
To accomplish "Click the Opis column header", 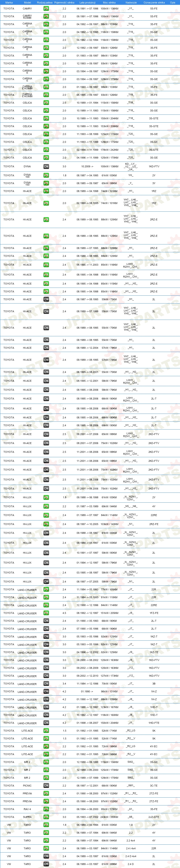I will click(x=173, y=2).
